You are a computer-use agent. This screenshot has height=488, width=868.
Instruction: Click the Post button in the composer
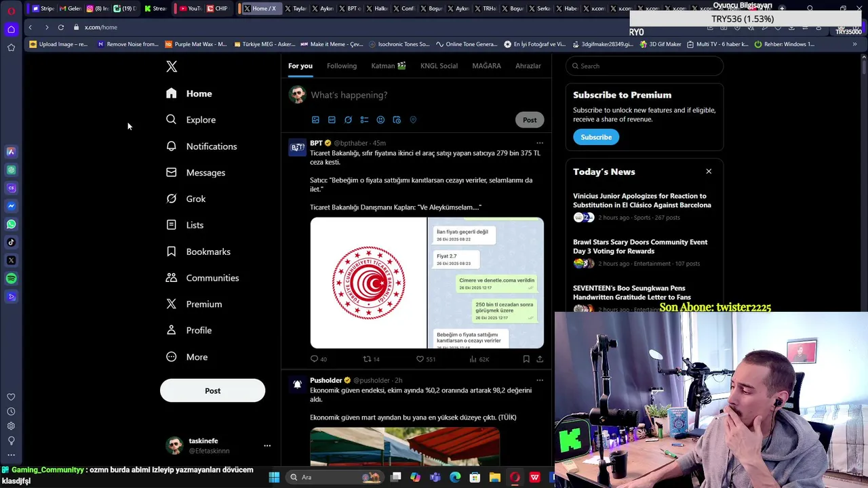click(x=530, y=120)
